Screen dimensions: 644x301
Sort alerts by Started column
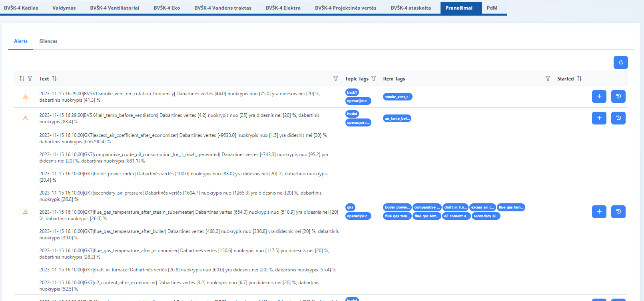(579, 78)
